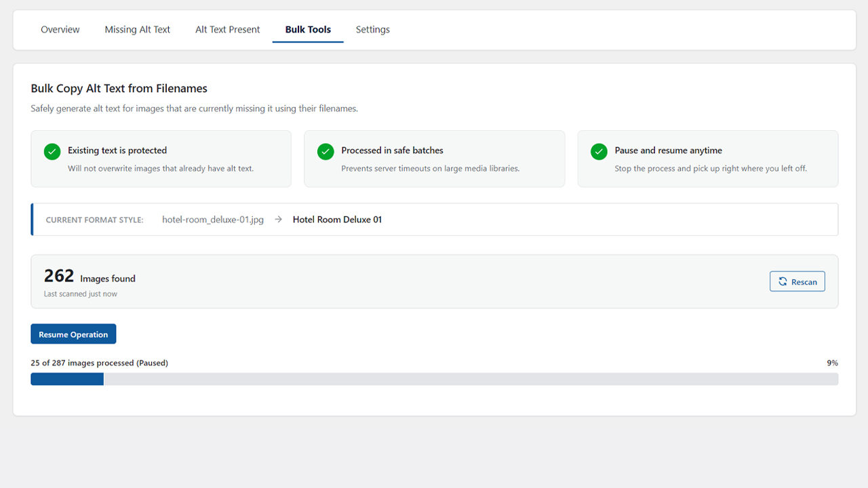Screen dimensions: 868x488
Task: Click the Stop the process description text
Action: coord(711,169)
